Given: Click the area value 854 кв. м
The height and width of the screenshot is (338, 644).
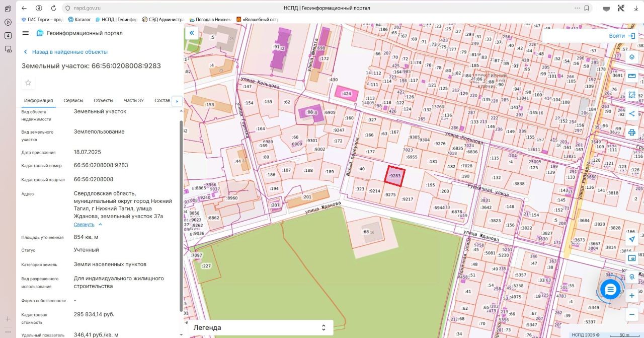Looking at the screenshot, I should [x=86, y=237].
